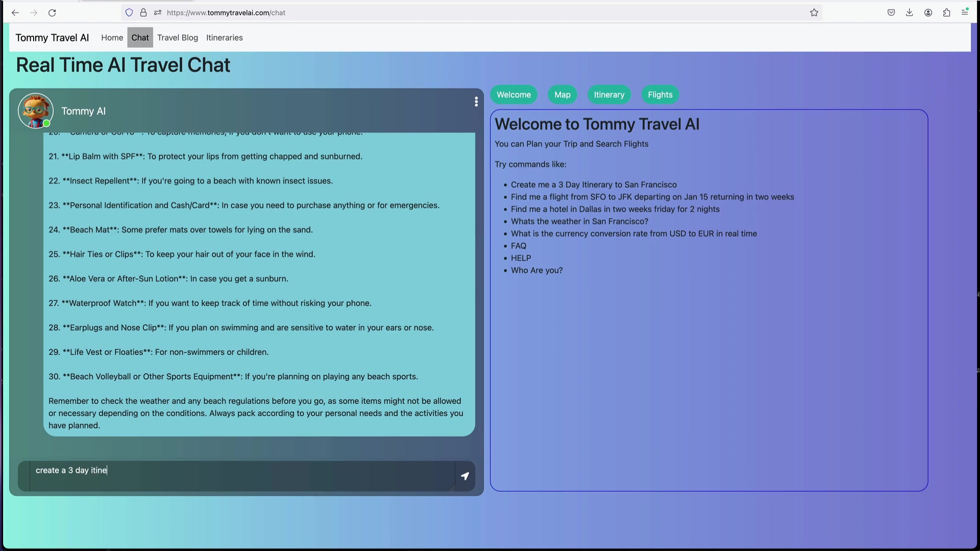Click the chat input resize handle
980x551 pixels.
click(452, 488)
